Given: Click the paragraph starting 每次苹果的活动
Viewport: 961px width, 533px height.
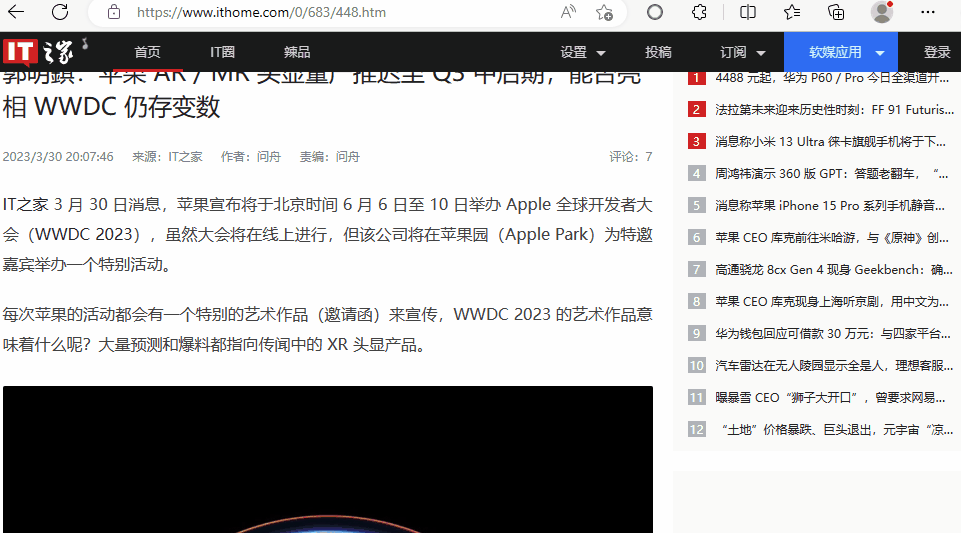Looking at the screenshot, I should click(328, 330).
